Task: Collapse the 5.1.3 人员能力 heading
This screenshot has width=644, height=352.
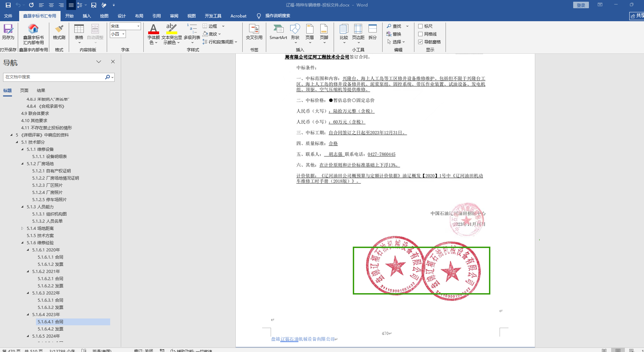Action: click(x=23, y=207)
